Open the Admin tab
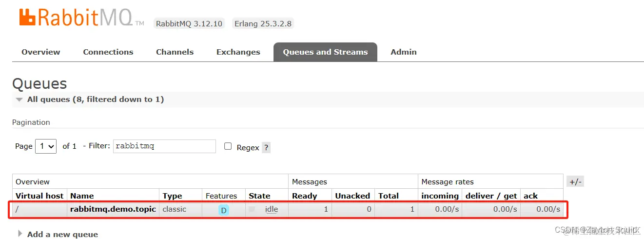 (x=404, y=52)
